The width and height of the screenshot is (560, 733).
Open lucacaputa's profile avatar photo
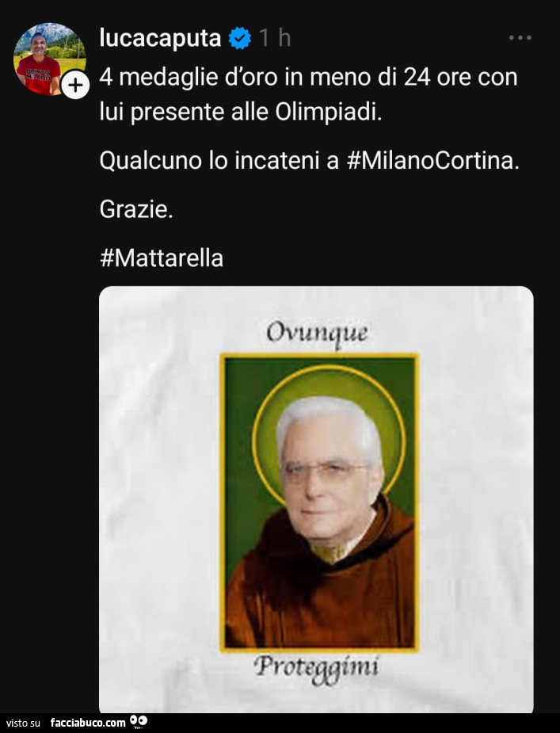tap(49, 59)
